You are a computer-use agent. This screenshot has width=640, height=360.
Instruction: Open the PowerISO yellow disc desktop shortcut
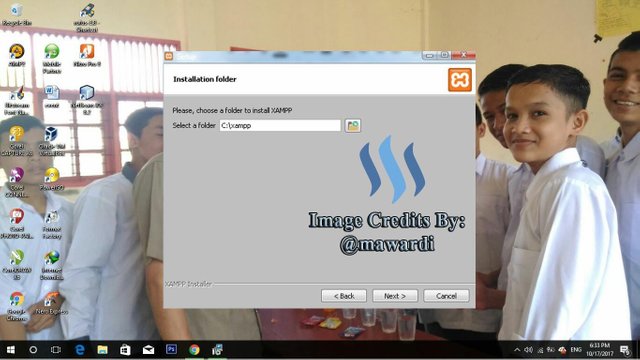point(52,179)
